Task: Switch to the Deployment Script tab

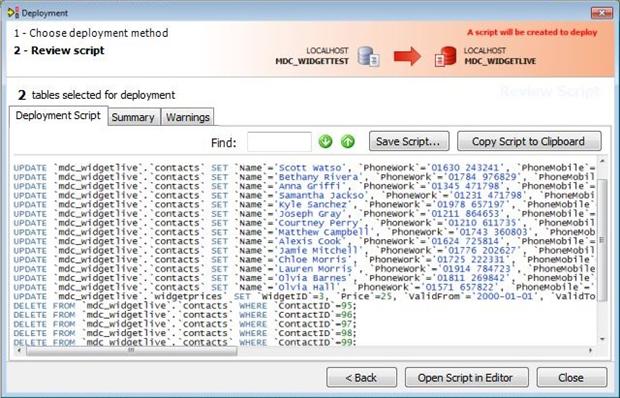Action: (x=58, y=116)
